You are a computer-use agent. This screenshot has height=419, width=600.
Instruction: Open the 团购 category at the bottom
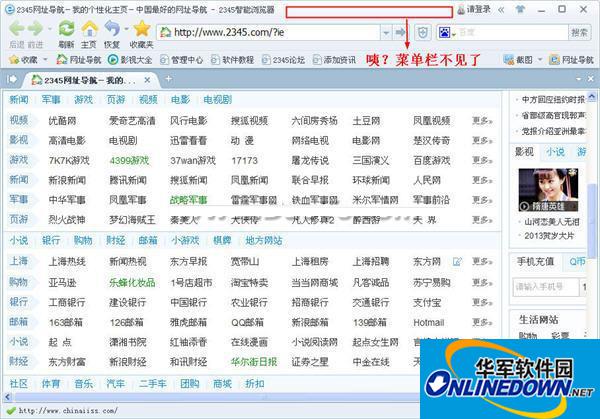tap(190, 383)
